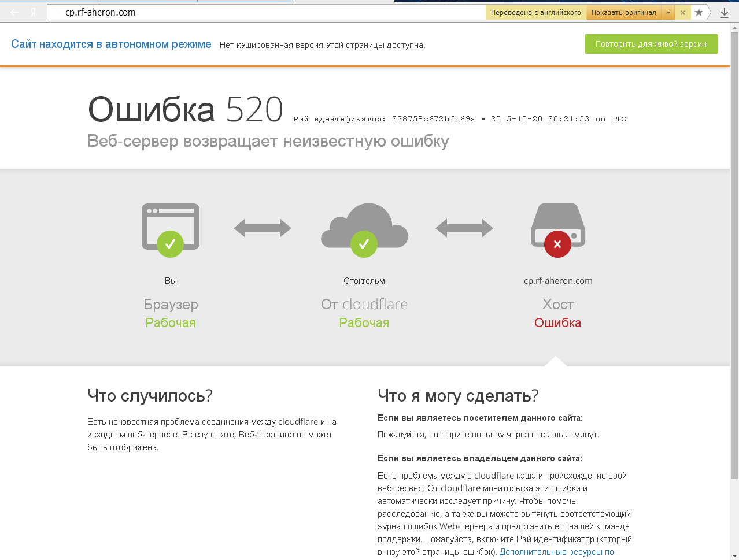Click the timestamp "2015-10-20 20:21:53"
Screen dimensions: 739x560
[x=540, y=119]
